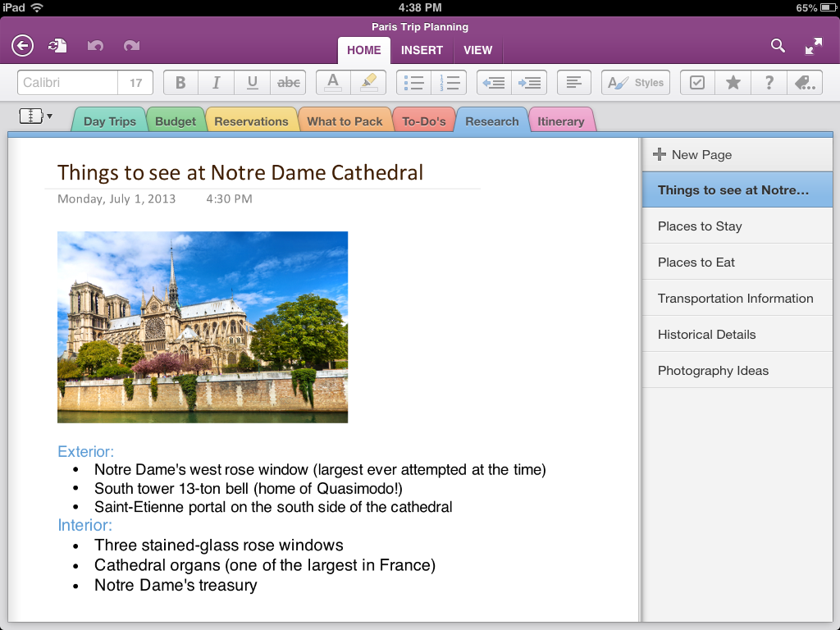Switch to the INSERT ribbon tab
Screen dimensions: 840x630
point(422,50)
